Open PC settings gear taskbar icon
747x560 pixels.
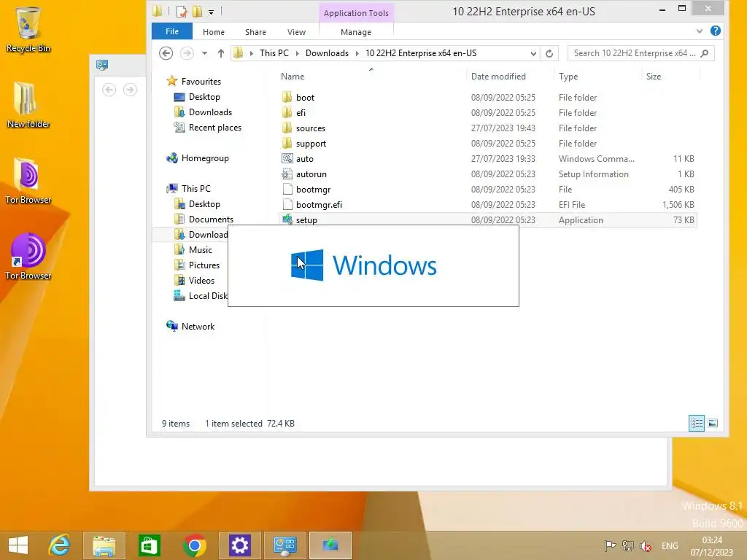click(239, 545)
